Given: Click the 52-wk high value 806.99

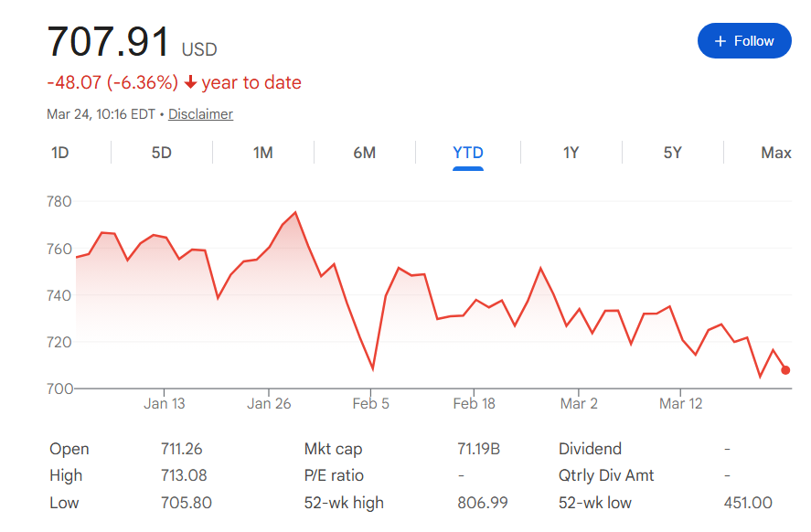Looking at the screenshot, I should point(482,503).
